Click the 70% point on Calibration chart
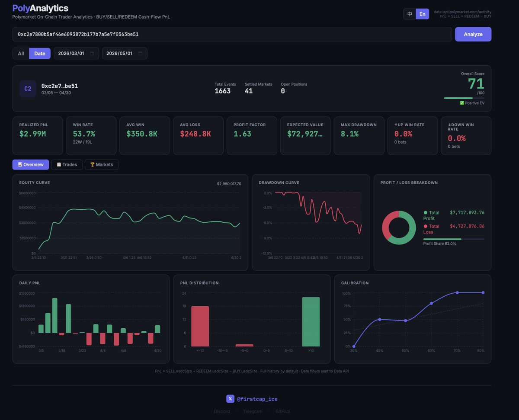 click(457, 293)
